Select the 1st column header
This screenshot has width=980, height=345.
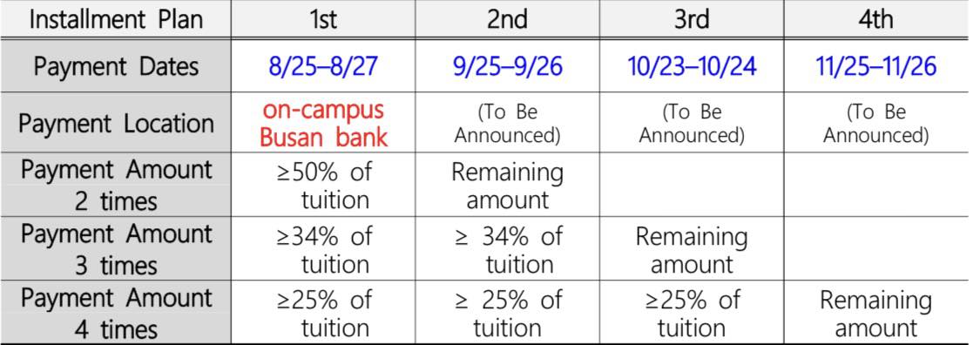click(323, 19)
